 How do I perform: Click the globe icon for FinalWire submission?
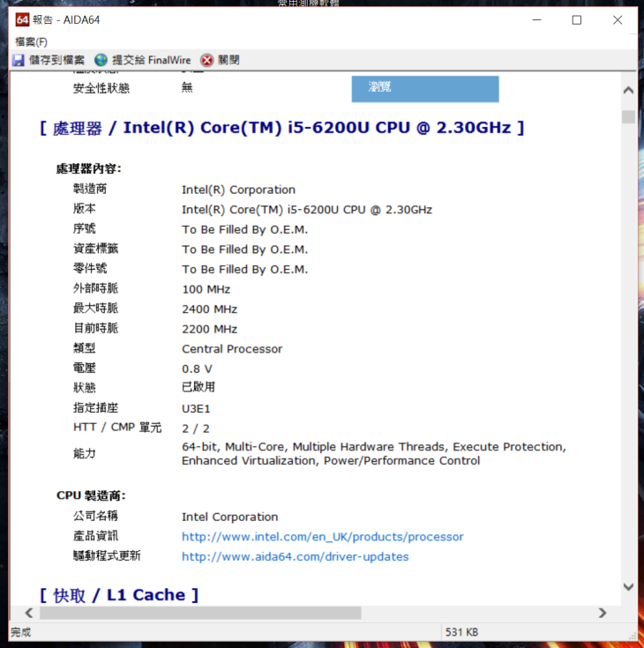point(101,60)
